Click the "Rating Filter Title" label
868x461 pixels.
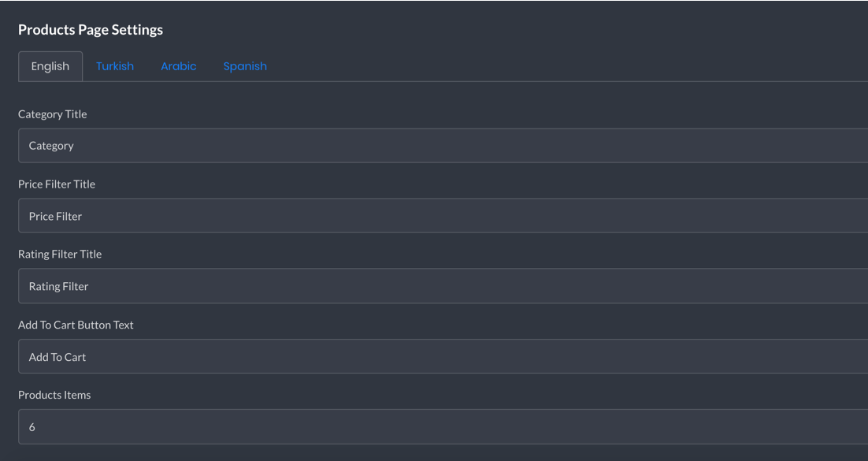pyautogui.click(x=60, y=254)
